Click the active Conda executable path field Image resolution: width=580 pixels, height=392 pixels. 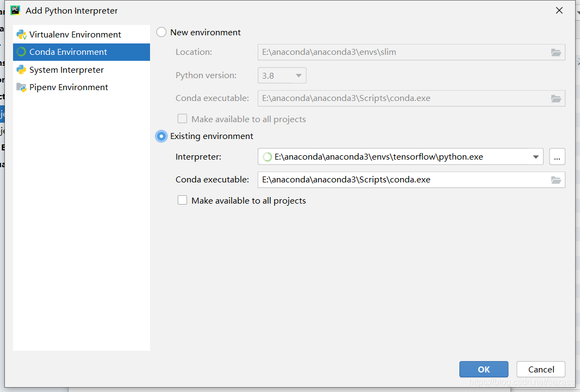(411, 180)
